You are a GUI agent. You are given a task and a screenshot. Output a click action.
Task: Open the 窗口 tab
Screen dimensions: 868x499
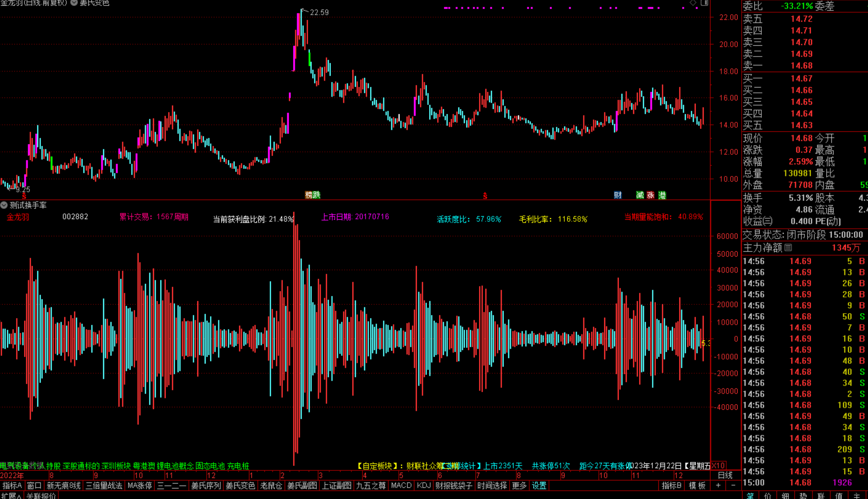[34, 486]
